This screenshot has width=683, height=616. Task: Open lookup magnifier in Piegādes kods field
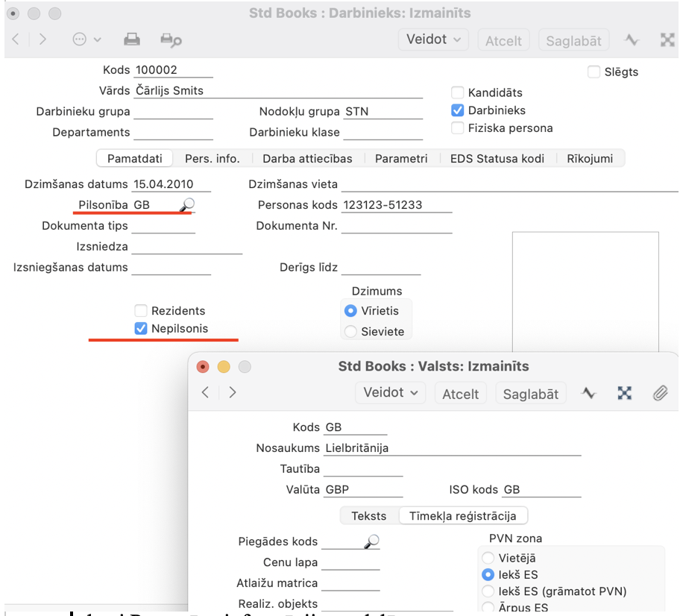372,541
